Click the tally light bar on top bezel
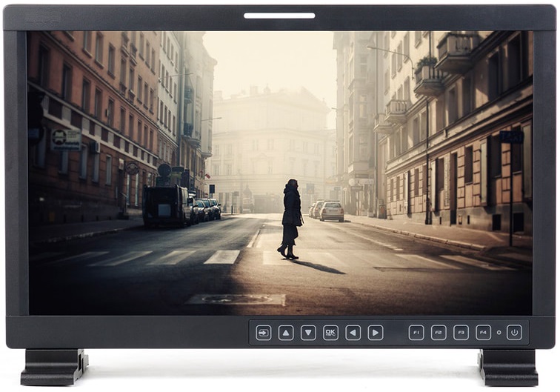 279,15
